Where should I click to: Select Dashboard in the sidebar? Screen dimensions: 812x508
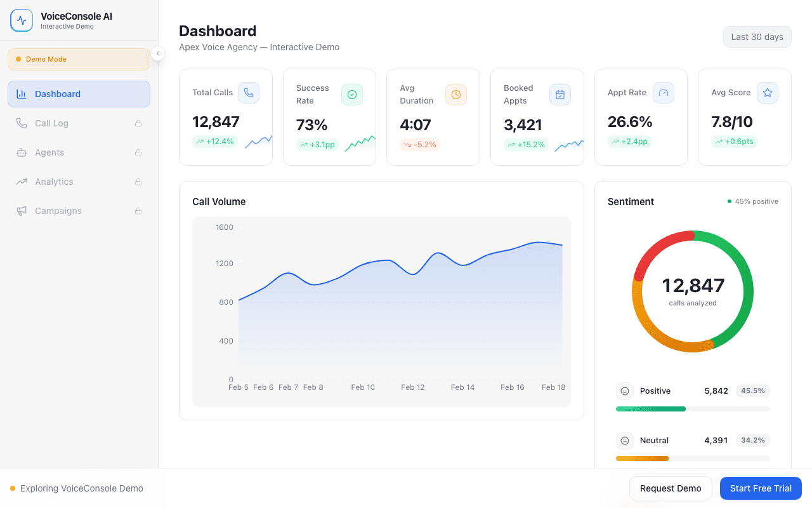click(79, 93)
